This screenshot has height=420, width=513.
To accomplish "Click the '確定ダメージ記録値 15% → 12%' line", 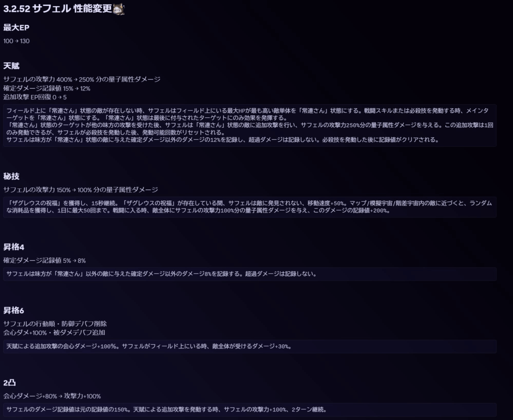I will pos(47,88).
